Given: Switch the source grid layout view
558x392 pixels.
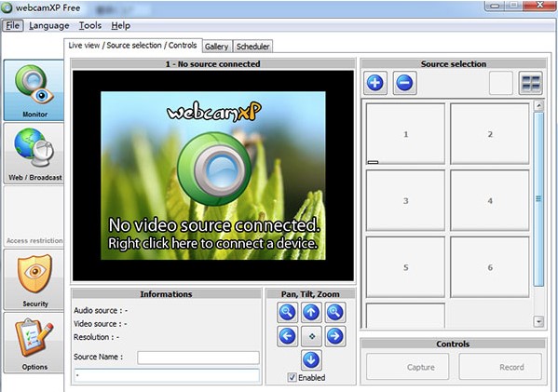Looking at the screenshot, I should [x=531, y=83].
